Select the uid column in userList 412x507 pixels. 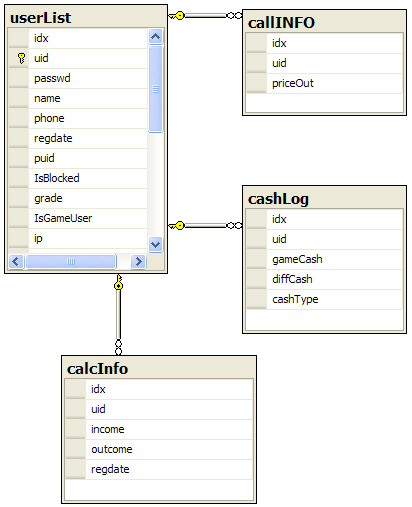[78, 58]
